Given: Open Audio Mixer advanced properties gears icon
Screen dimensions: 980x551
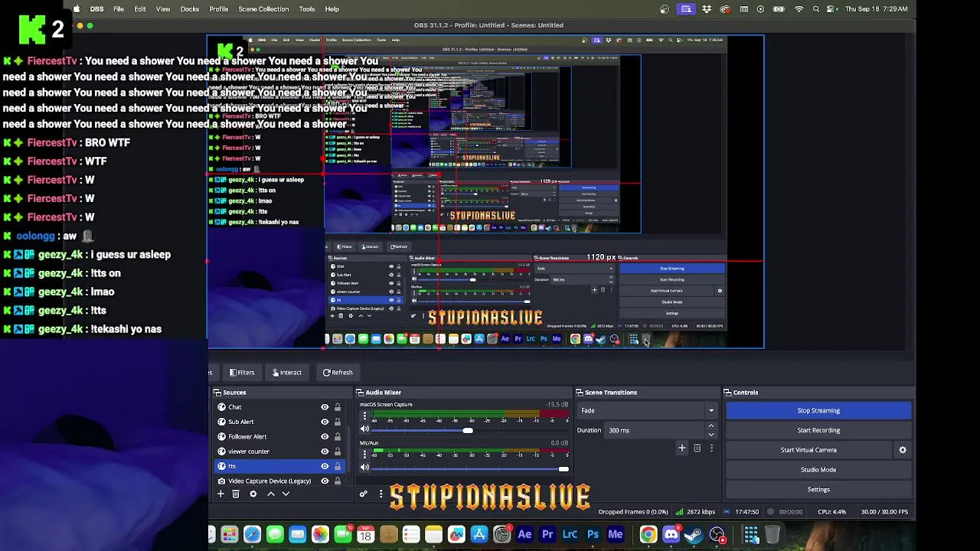Looking at the screenshot, I should (x=364, y=494).
